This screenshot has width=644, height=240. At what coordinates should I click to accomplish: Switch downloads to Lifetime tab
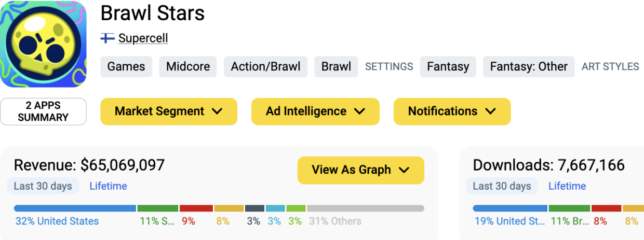tap(567, 186)
